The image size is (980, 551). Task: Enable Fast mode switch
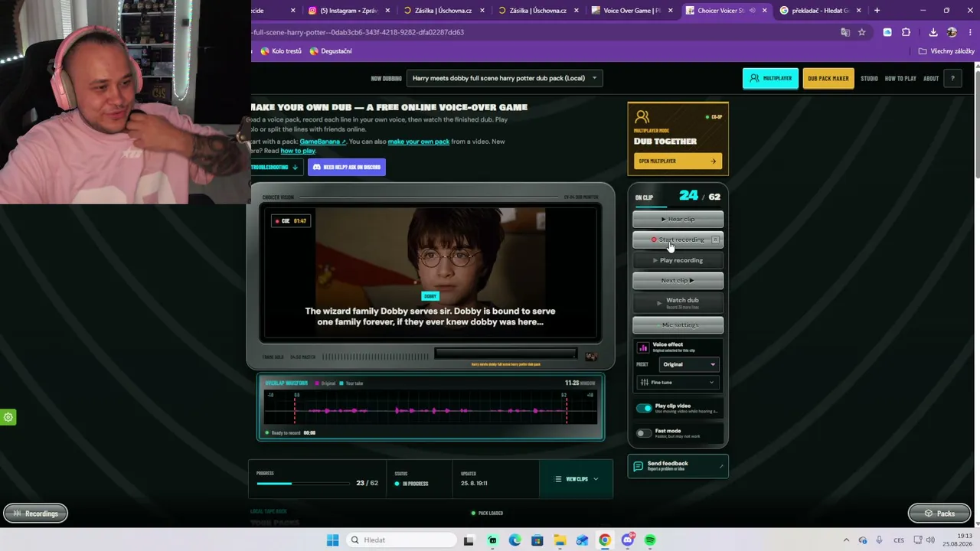pyautogui.click(x=644, y=433)
